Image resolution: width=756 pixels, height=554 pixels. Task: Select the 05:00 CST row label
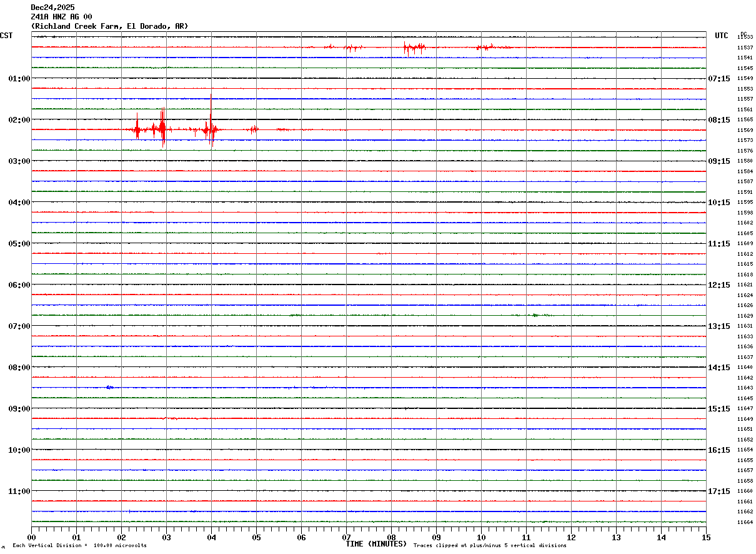click(19, 244)
